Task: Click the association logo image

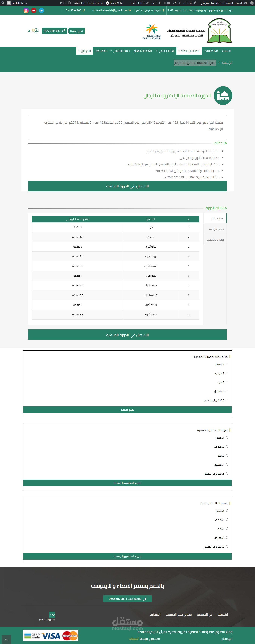Action: (x=220, y=31)
